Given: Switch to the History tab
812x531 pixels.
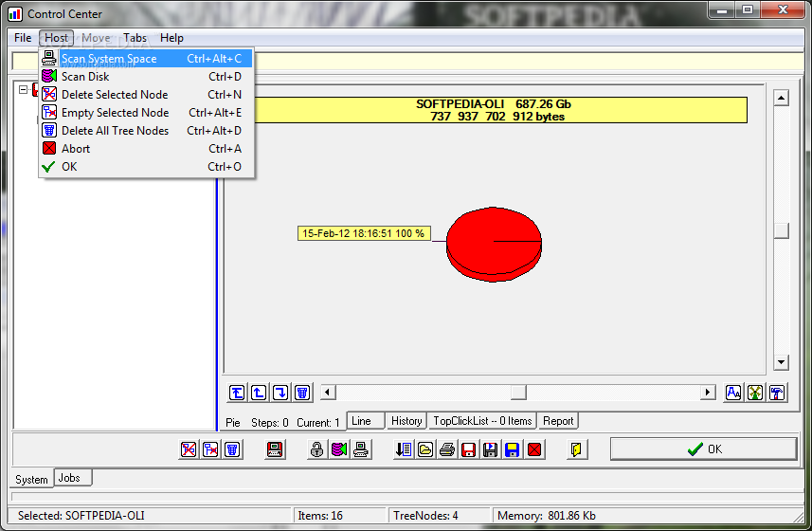Looking at the screenshot, I should pos(406,421).
